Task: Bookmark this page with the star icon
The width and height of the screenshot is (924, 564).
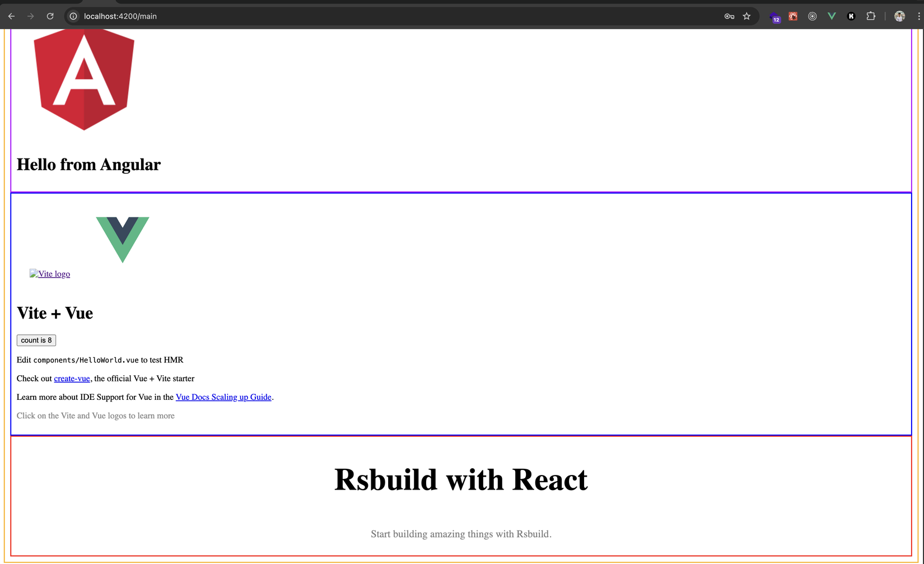Action: (x=746, y=16)
